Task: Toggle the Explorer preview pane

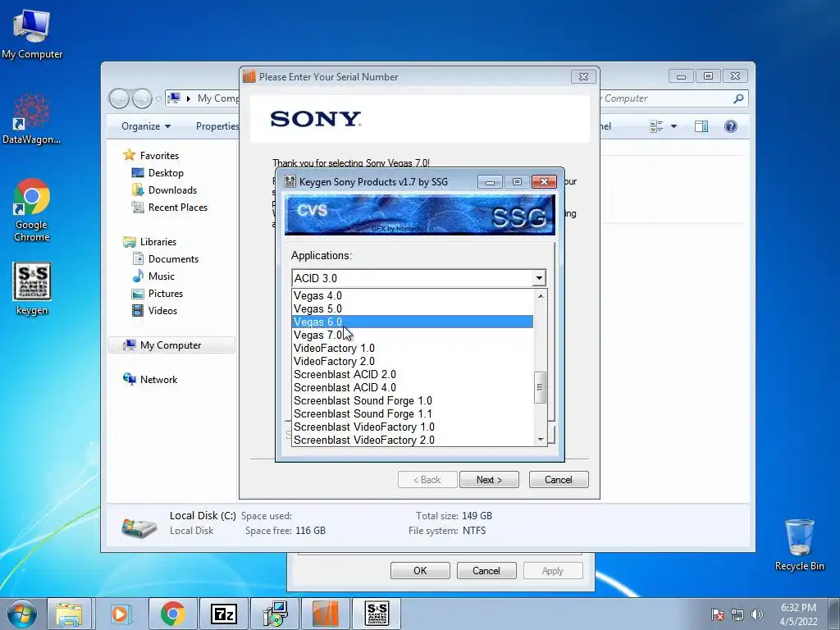Action: coord(701,126)
